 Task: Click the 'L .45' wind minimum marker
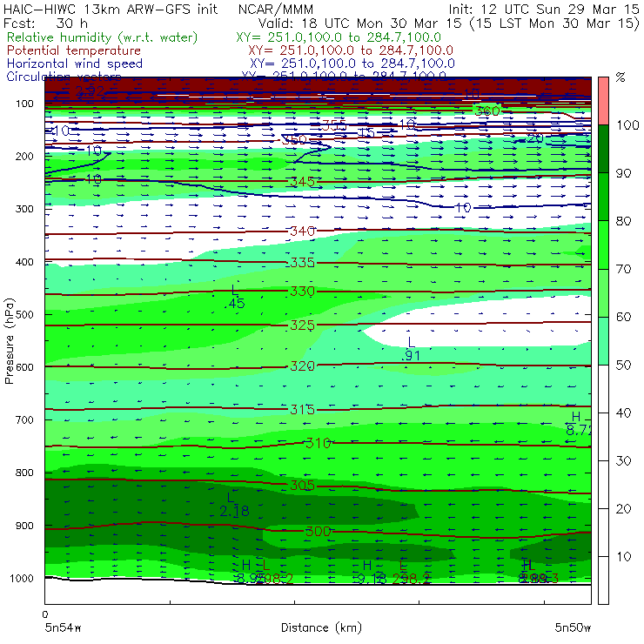235,297
